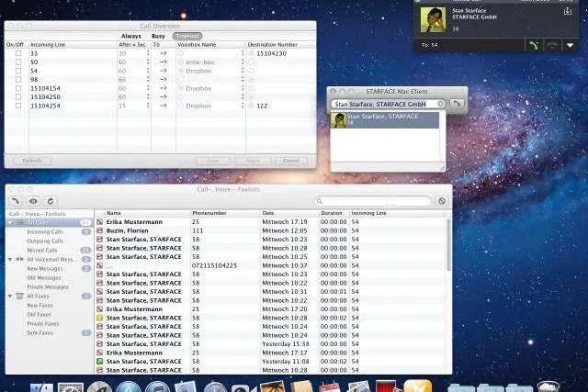The height and width of the screenshot is (392, 588).
Task: Select the radio button next to 15104230
Action: (x=251, y=53)
